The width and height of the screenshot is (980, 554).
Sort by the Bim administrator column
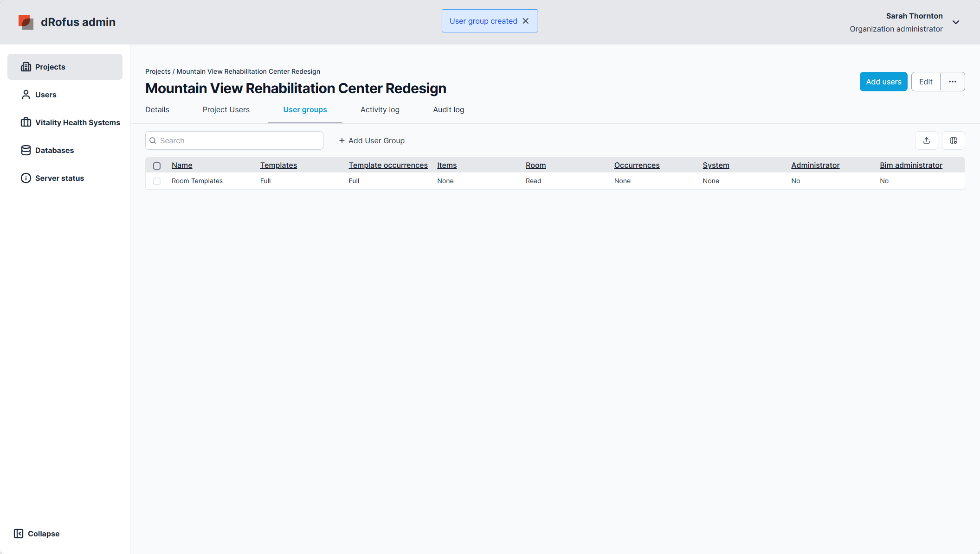click(911, 165)
